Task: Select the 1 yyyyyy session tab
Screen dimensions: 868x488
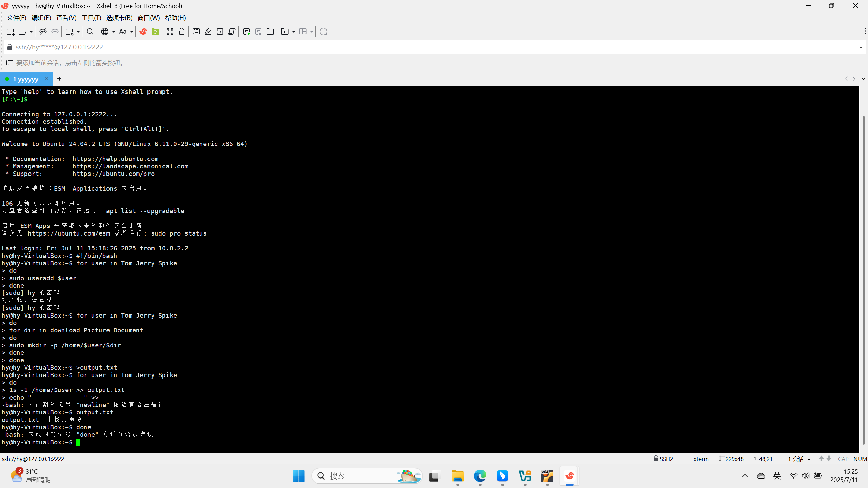Action: click(x=25, y=79)
